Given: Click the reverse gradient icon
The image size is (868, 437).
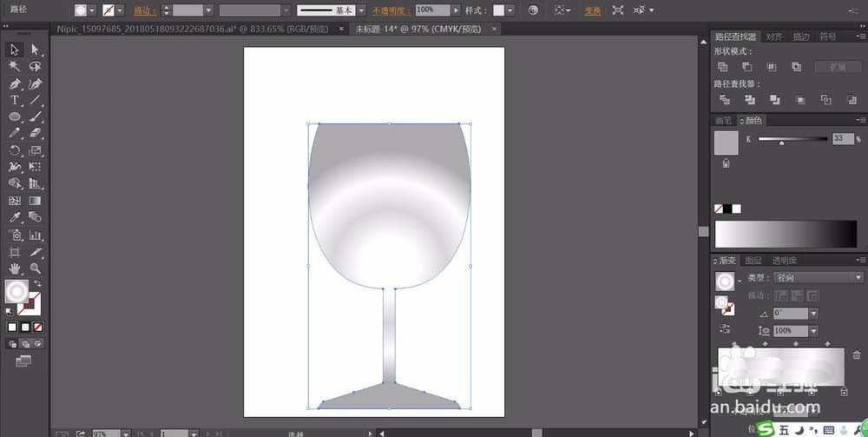Looking at the screenshot, I should point(723,329).
